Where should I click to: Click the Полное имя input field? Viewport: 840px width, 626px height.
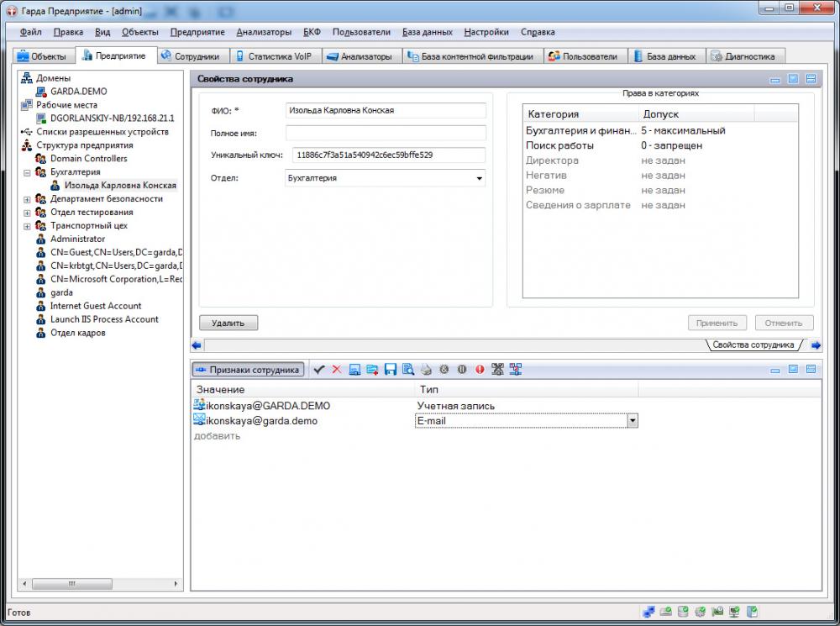coord(386,133)
